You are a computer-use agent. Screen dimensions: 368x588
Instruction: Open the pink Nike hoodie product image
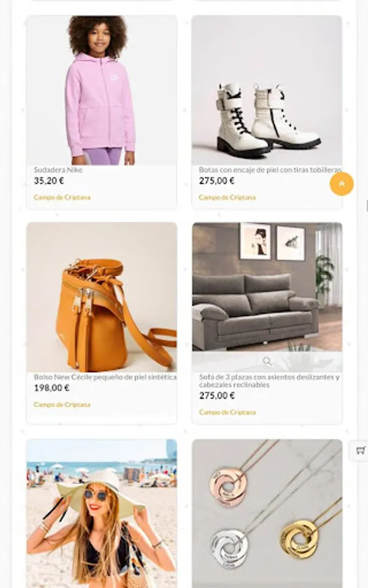[x=101, y=90]
